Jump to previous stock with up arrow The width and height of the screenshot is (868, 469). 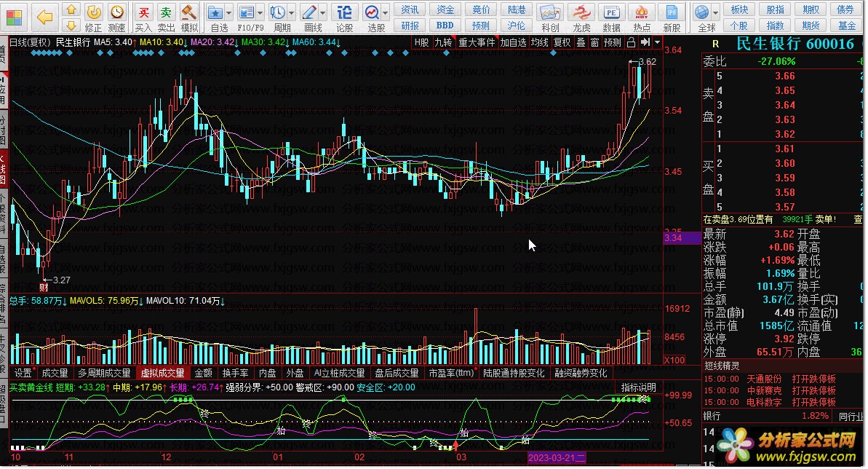coord(71,9)
